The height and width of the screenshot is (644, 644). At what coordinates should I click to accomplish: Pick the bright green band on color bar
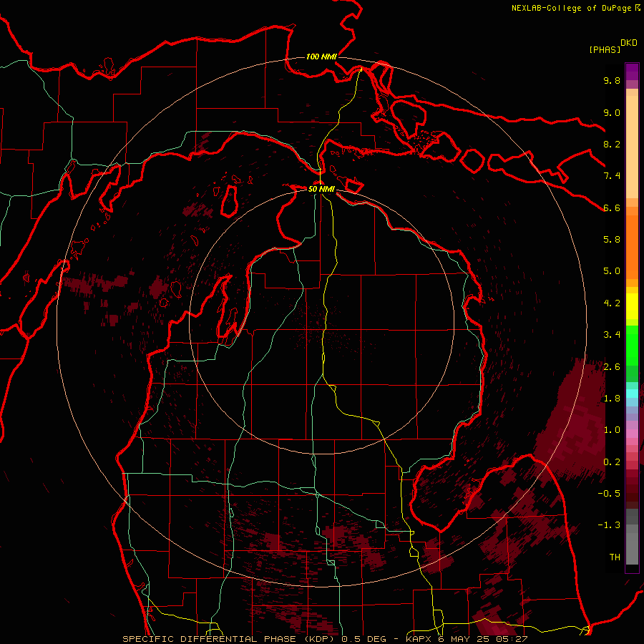[632, 346]
